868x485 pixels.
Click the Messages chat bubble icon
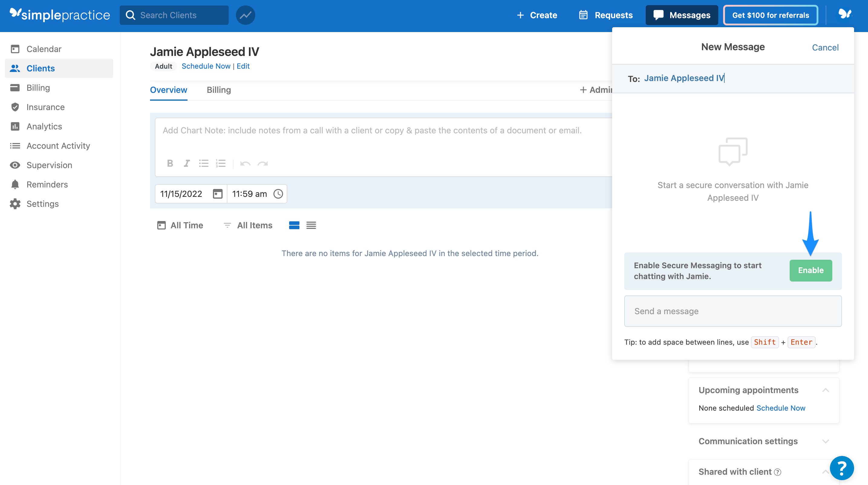point(658,15)
